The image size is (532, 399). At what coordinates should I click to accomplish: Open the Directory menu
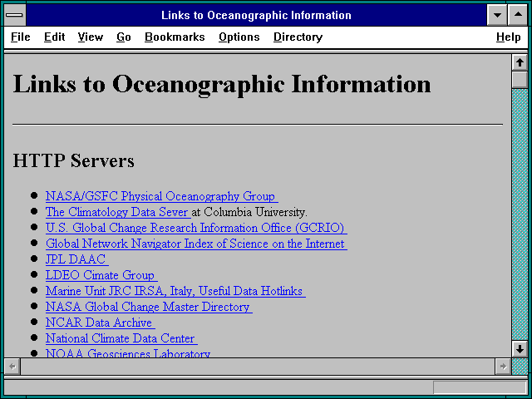pyautogui.click(x=298, y=37)
